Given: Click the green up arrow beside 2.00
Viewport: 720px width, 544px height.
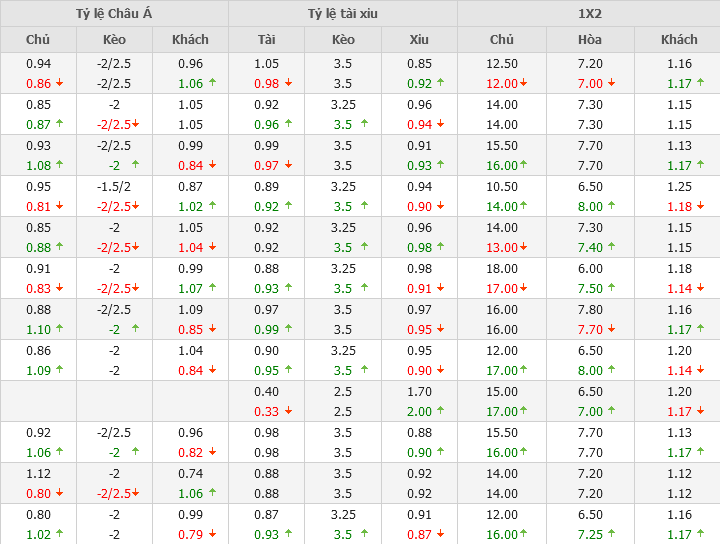Looking at the screenshot, I should tap(441, 411).
